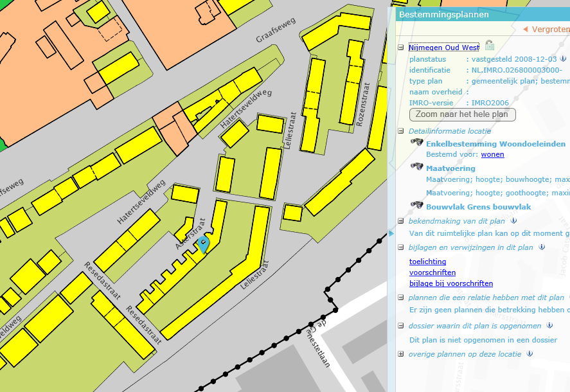The width and height of the screenshot is (570, 392).
Task: Click Zoom naar het hele plan button
Action: point(463,114)
